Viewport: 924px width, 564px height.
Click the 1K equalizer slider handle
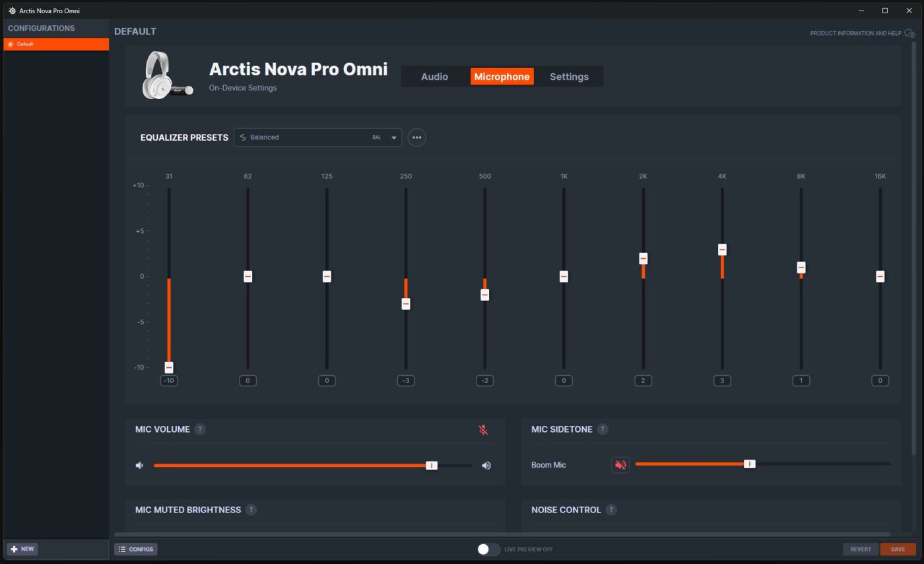564,277
